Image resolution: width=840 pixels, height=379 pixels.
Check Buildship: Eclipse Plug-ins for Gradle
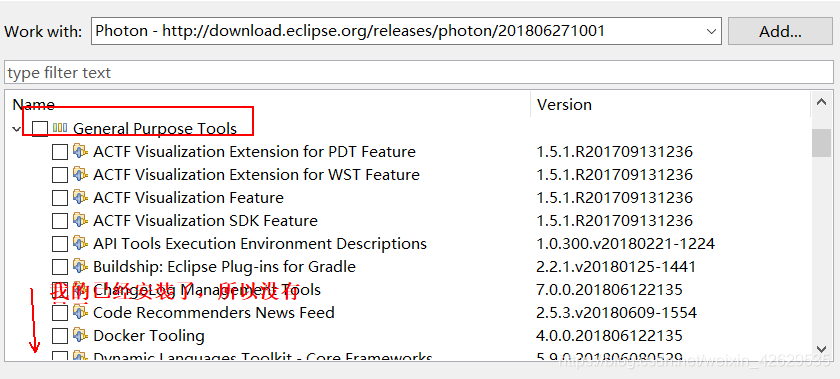(x=60, y=267)
